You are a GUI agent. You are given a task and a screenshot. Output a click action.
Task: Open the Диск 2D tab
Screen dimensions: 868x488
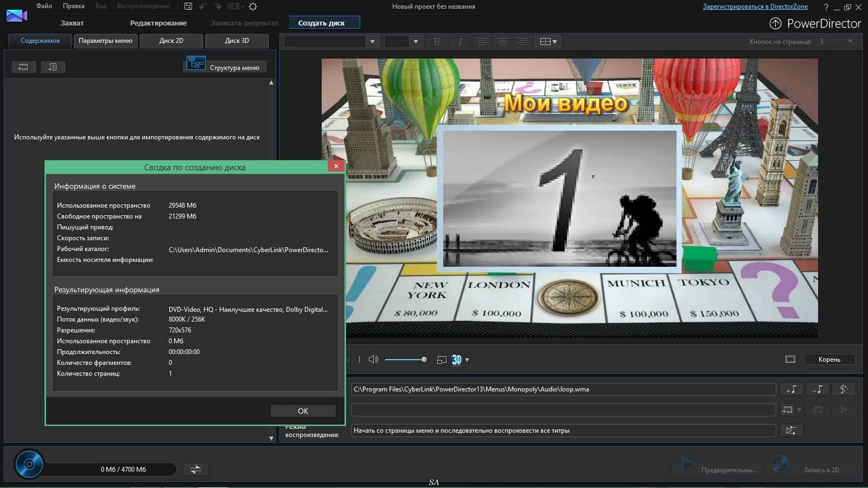tap(171, 41)
